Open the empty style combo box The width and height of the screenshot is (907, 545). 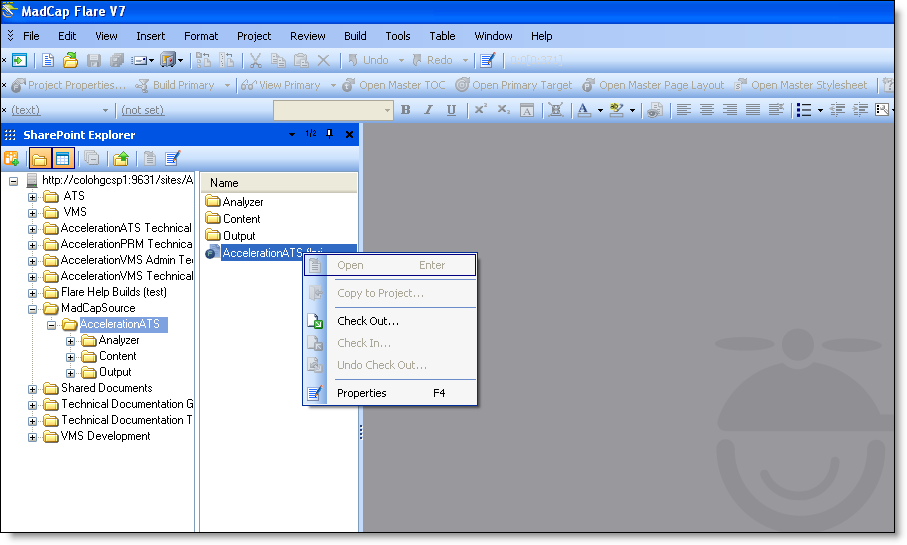click(x=333, y=110)
